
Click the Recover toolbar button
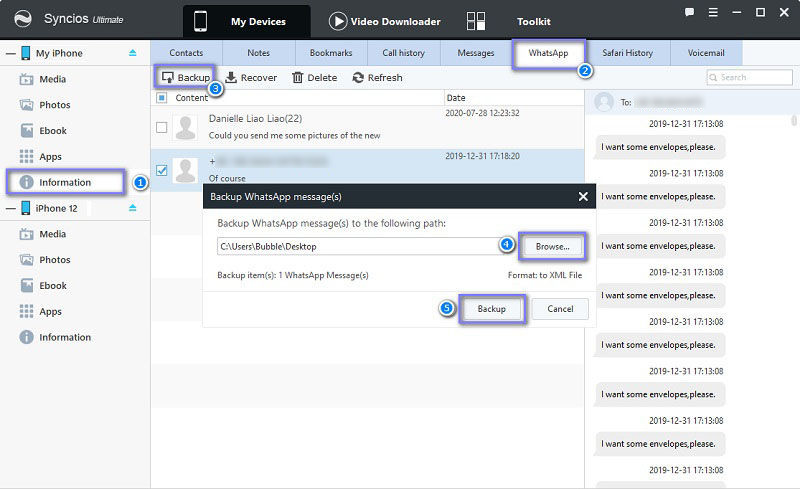click(251, 78)
